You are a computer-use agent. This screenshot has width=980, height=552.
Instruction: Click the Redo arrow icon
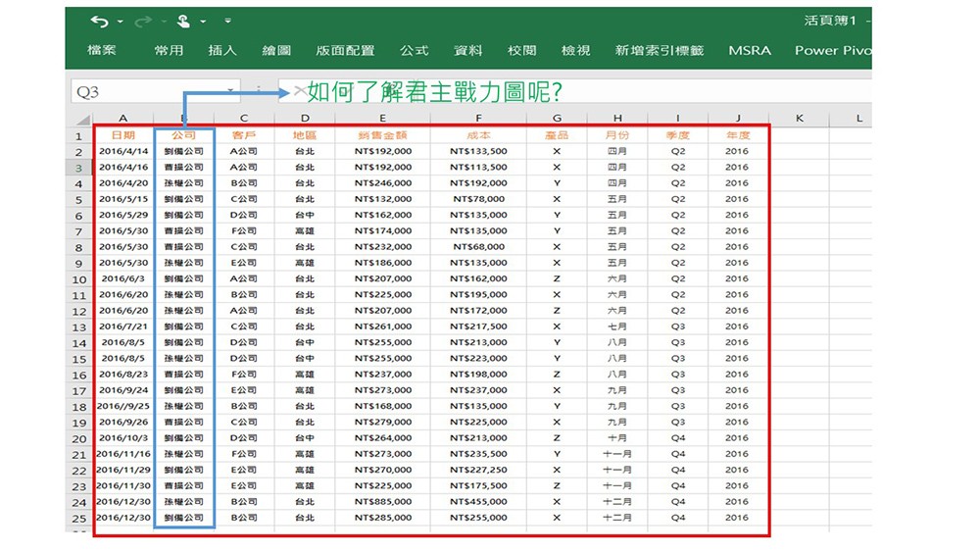[x=143, y=22]
